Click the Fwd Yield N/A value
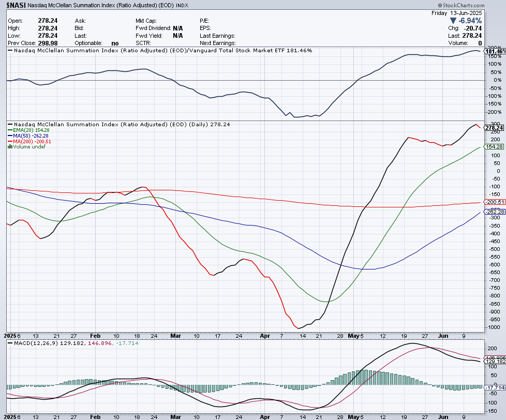The width and height of the screenshot is (506, 420). pyautogui.click(x=178, y=36)
